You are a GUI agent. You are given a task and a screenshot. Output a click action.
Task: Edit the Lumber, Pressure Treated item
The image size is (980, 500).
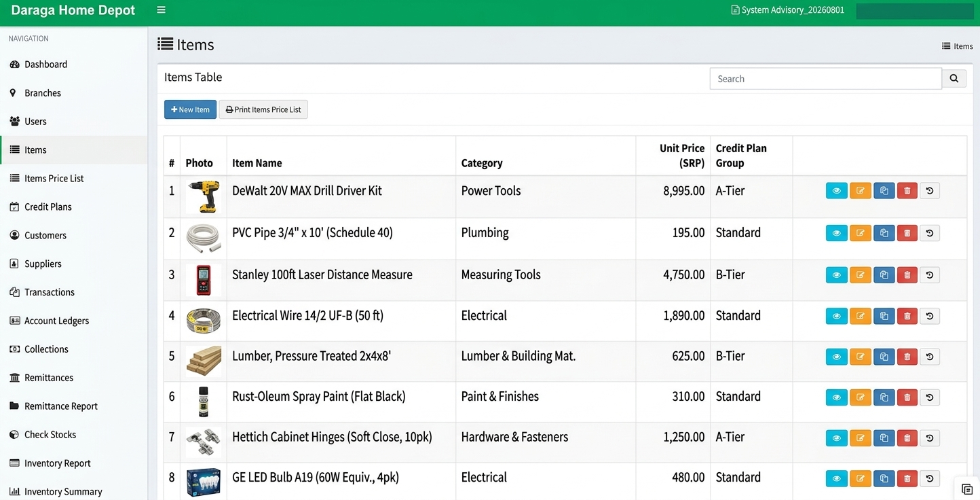pos(860,357)
